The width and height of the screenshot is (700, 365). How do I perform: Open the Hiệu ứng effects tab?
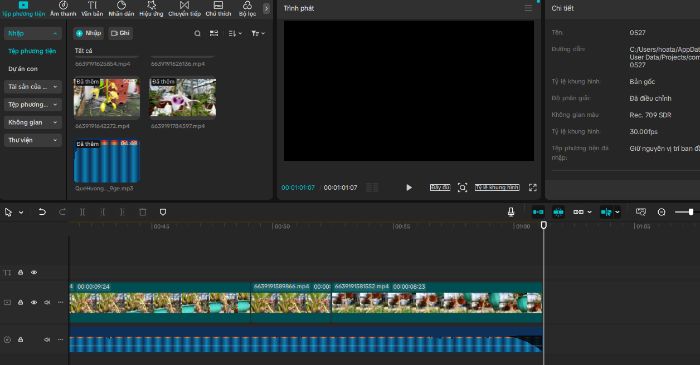click(151, 9)
